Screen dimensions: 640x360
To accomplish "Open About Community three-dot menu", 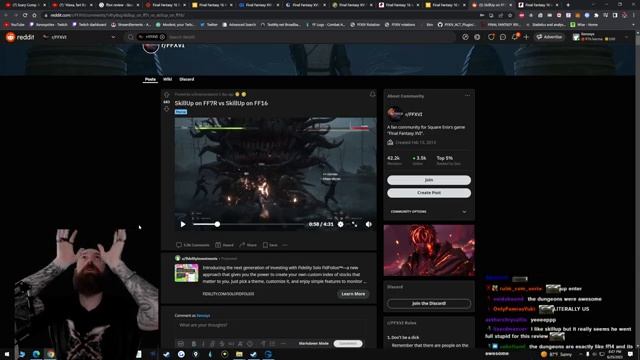I will (x=467, y=96).
